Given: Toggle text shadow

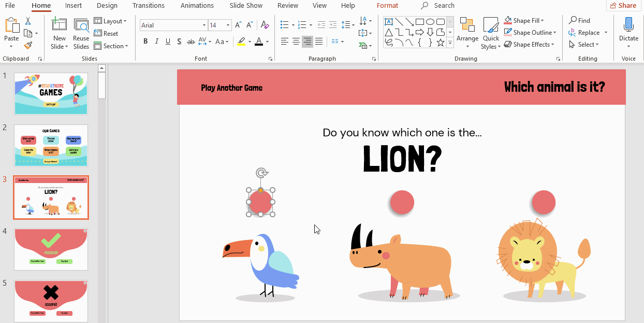Looking at the screenshot, I should click(179, 41).
